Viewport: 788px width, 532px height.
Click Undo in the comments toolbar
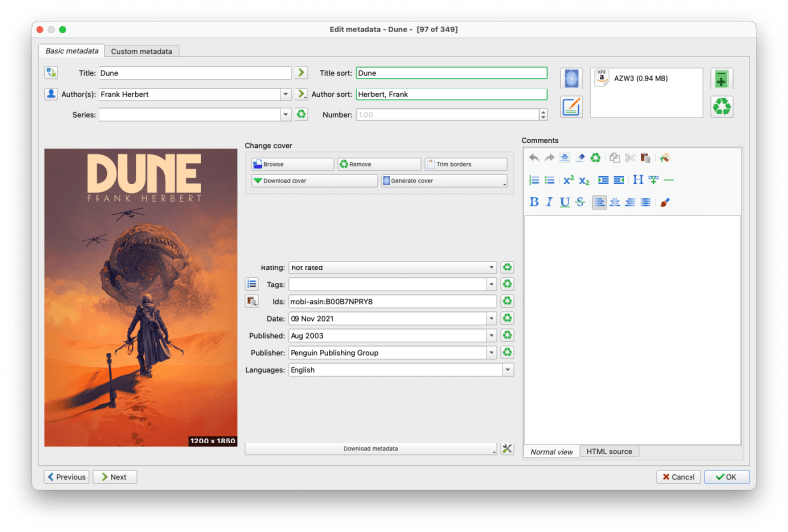534,158
